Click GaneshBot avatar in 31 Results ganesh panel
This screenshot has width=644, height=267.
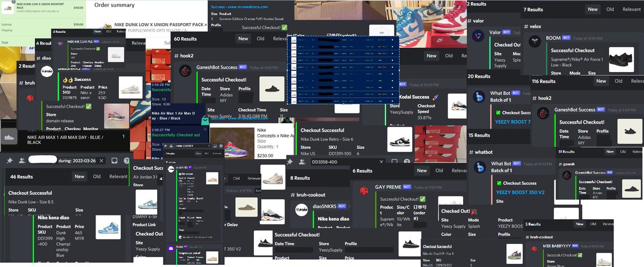[x=566, y=175]
